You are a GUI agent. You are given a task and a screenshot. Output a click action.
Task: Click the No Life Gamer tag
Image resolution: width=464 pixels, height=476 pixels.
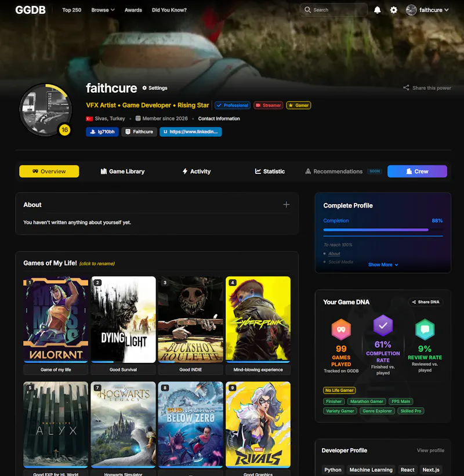tap(339, 390)
